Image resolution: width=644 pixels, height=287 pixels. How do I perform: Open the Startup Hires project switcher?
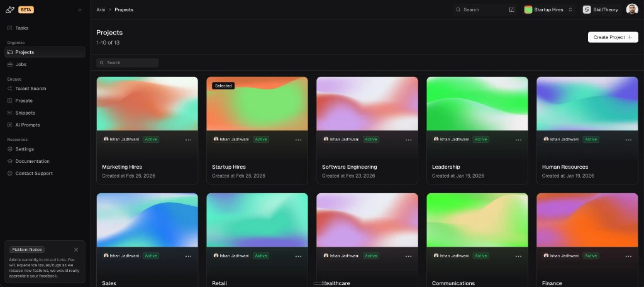[x=548, y=9]
